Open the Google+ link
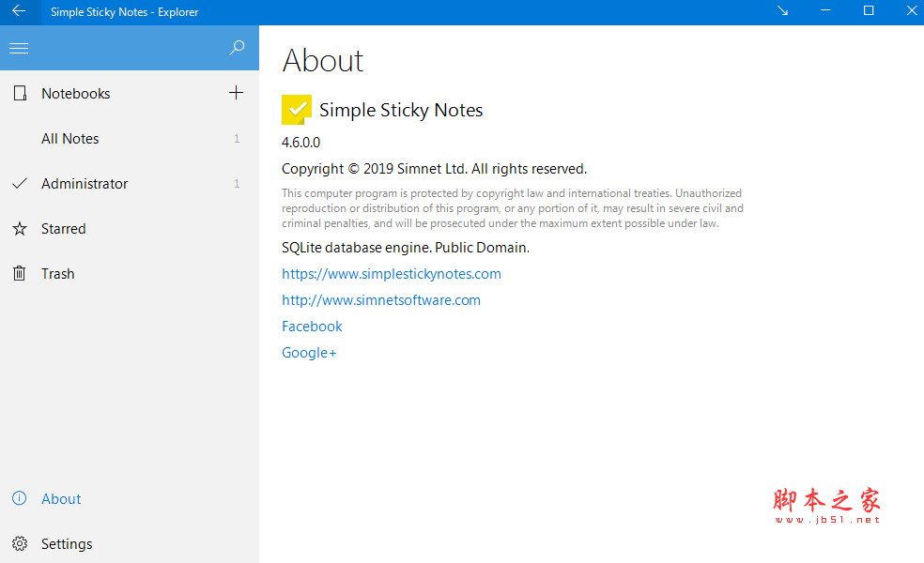This screenshot has width=924, height=563. pyautogui.click(x=309, y=353)
